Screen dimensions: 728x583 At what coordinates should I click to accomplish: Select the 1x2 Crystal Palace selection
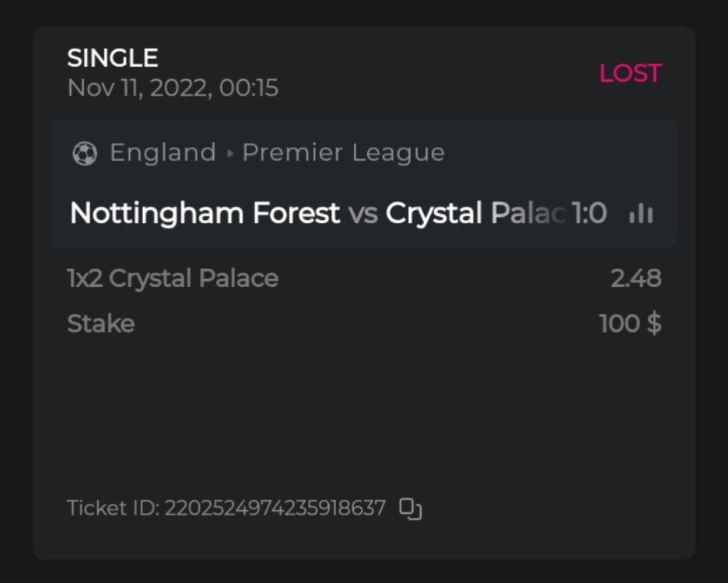173,278
